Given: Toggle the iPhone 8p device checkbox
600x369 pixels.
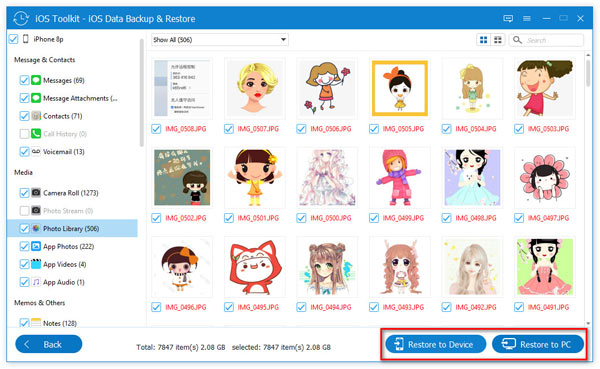Looking at the screenshot, I should 13,39.
